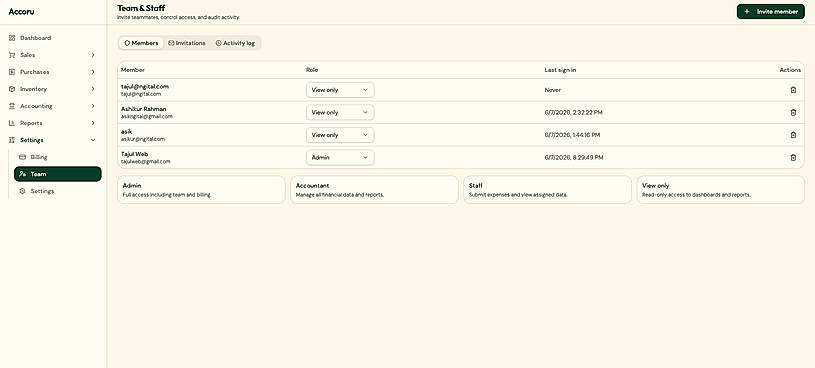
Task: Click the Settings sliders icon in sidebar
Action: click(x=12, y=140)
